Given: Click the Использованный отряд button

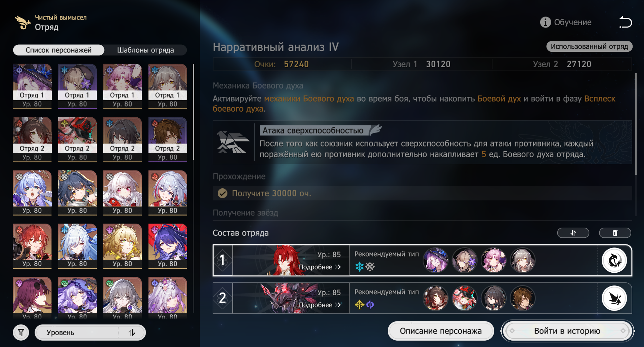Looking at the screenshot, I should tap(589, 46).
